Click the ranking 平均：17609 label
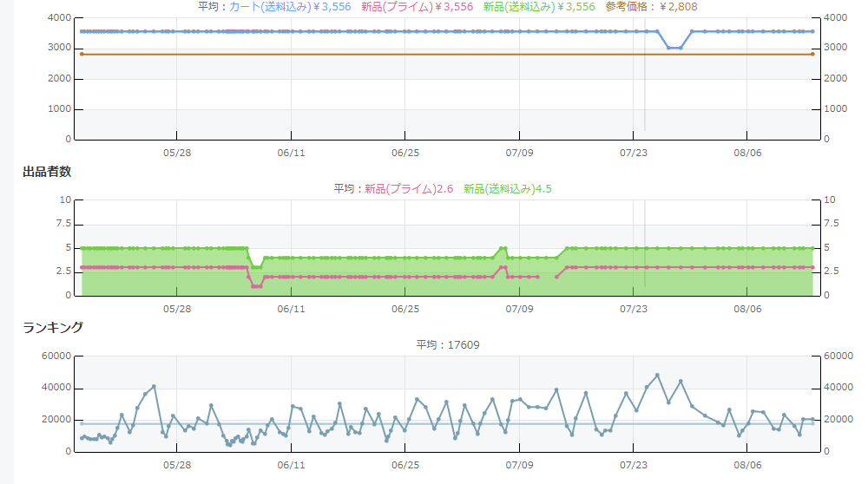 [x=448, y=344]
